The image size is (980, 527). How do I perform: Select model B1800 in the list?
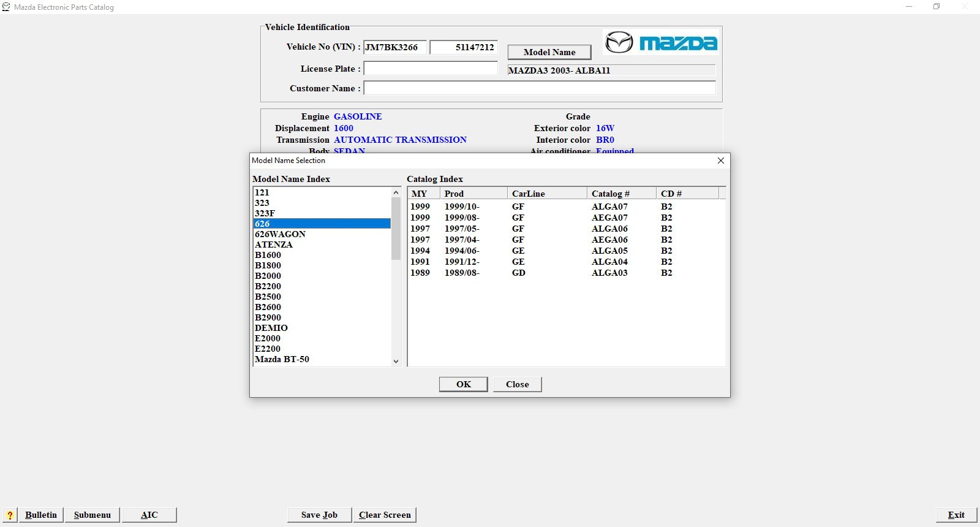click(x=322, y=265)
